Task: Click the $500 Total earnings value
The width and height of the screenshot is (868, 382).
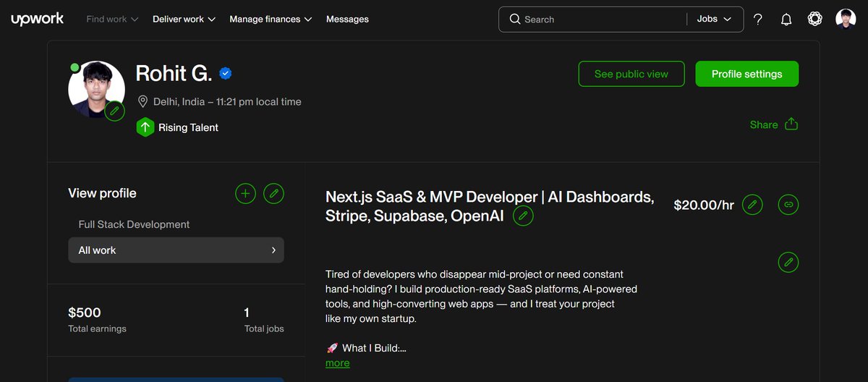Action: (85, 313)
